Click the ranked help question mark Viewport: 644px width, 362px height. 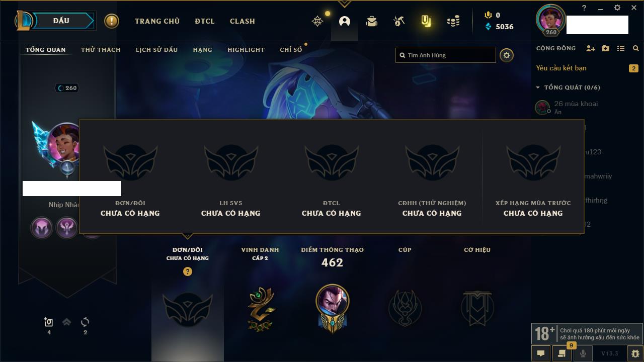click(x=188, y=271)
